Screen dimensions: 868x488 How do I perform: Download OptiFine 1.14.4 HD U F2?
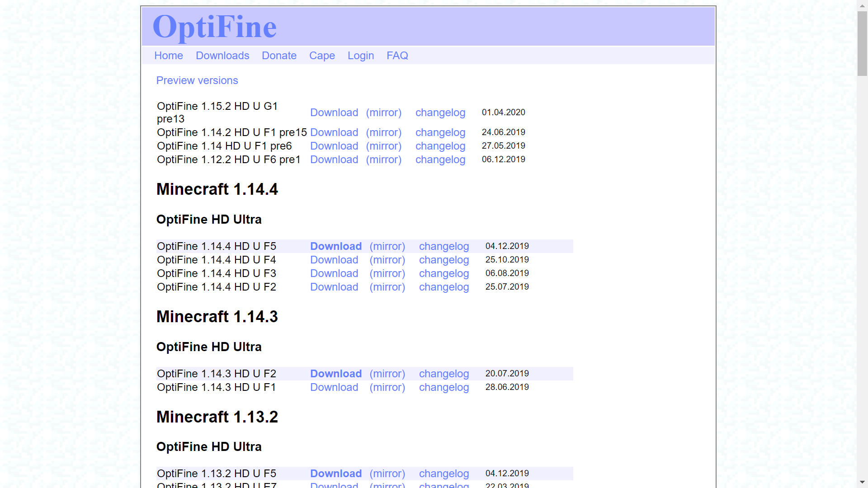334,287
